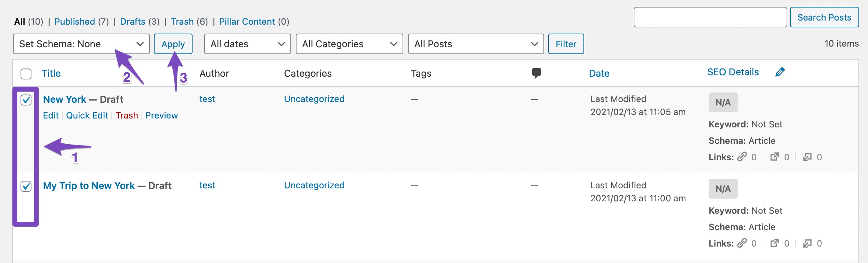Click external links icon in New York row
The height and width of the screenshot is (263, 868).
click(774, 157)
